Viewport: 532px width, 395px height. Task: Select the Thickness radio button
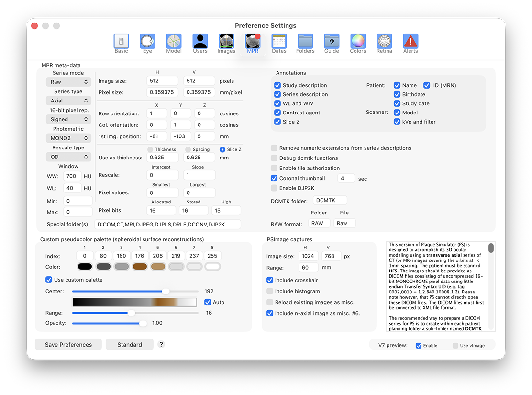point(150,149)
